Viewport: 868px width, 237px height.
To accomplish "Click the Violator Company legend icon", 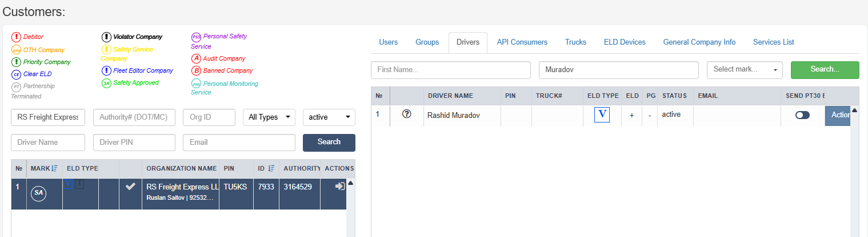I will click(x=106, y=37).
